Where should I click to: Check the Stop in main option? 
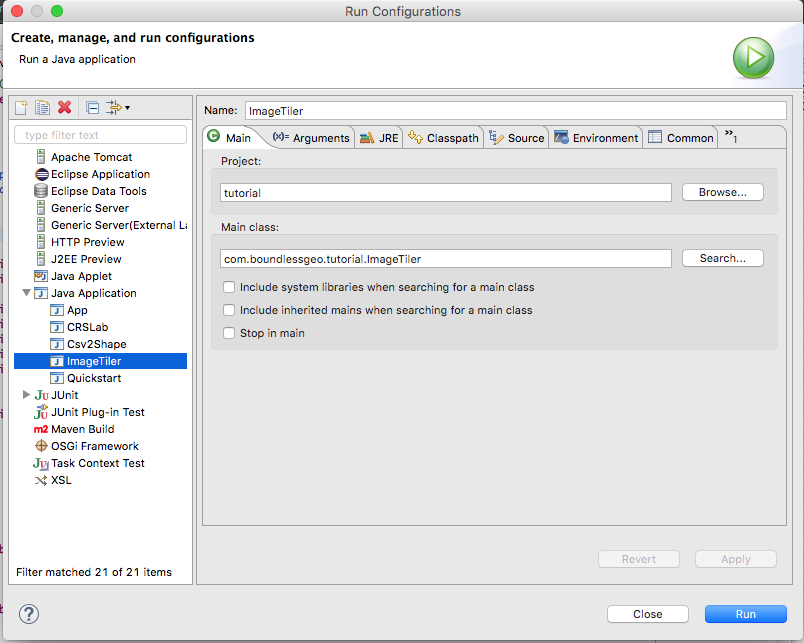click(229, 333)
